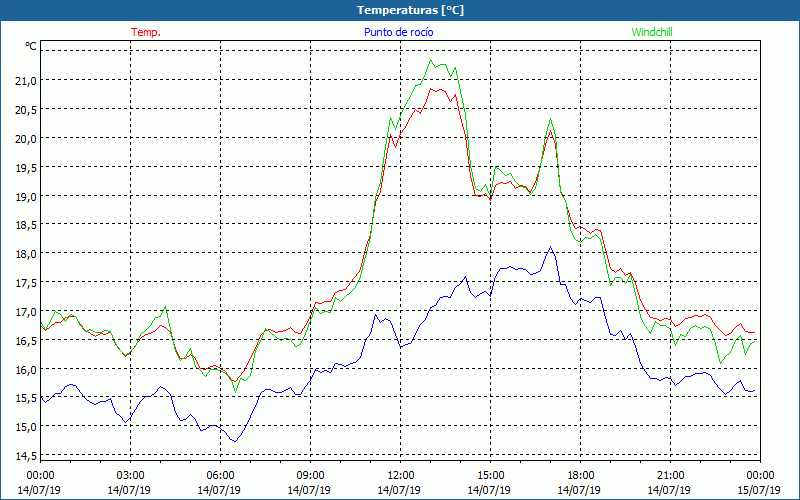The image size is (800, 500).
Task: Click the 21:00 time label
Action: click(x=670, y=476)
